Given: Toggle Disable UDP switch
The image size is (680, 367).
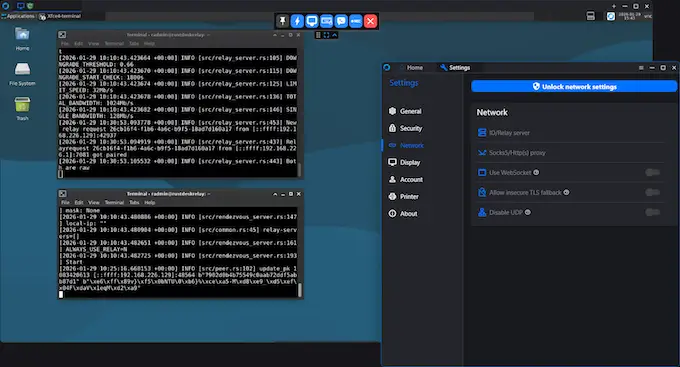Looking at the screenshot, I should [653, 212].
